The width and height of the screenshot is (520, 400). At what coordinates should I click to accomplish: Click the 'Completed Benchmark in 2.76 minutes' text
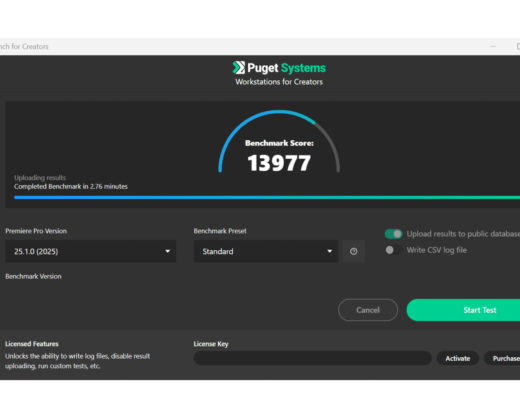pyautogui.click(x=71, y=186)
